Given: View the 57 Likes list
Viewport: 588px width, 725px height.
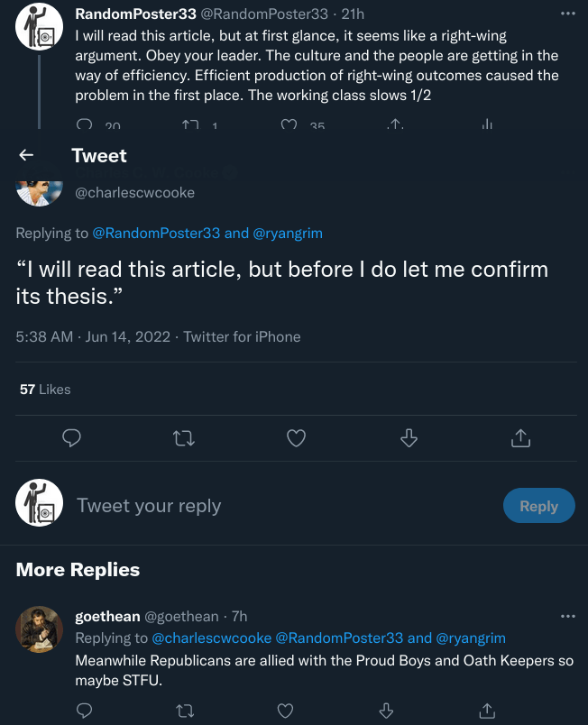Looking at the screenshot, I should click(x=45, y=390).
